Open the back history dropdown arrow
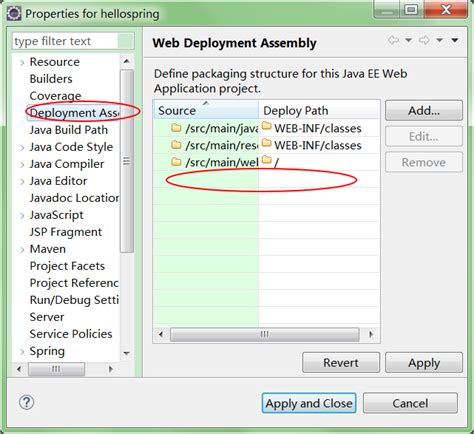 [408, 40]
